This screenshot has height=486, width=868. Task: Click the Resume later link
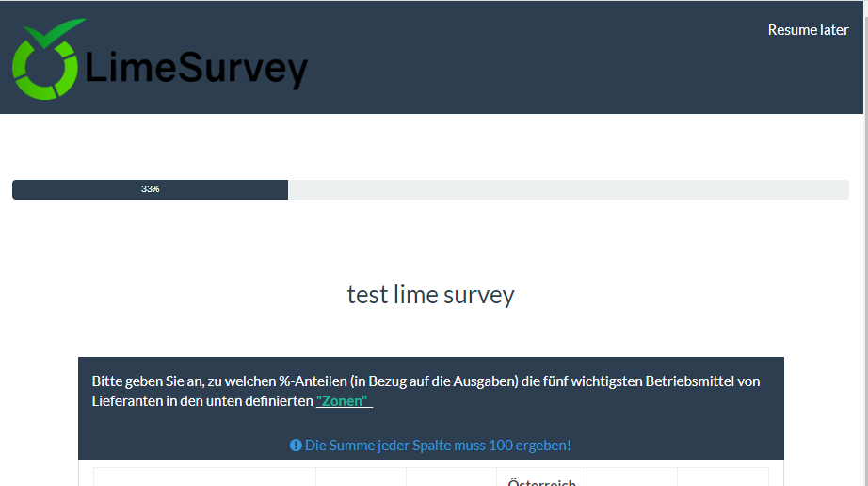click(808, 30)
